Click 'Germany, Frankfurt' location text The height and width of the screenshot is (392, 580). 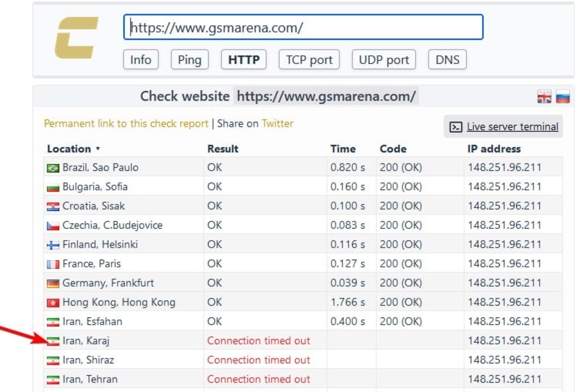tap(108, 283)
